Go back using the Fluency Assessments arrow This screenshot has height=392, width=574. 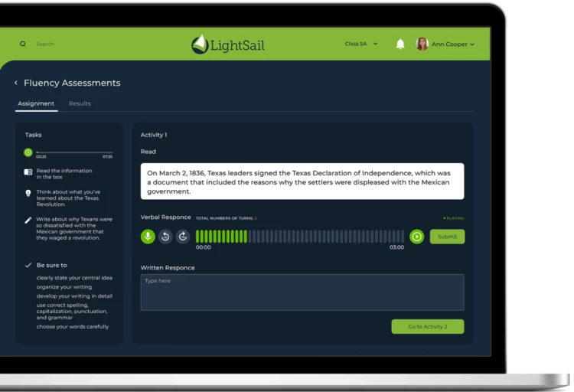[x=16, y=83]
